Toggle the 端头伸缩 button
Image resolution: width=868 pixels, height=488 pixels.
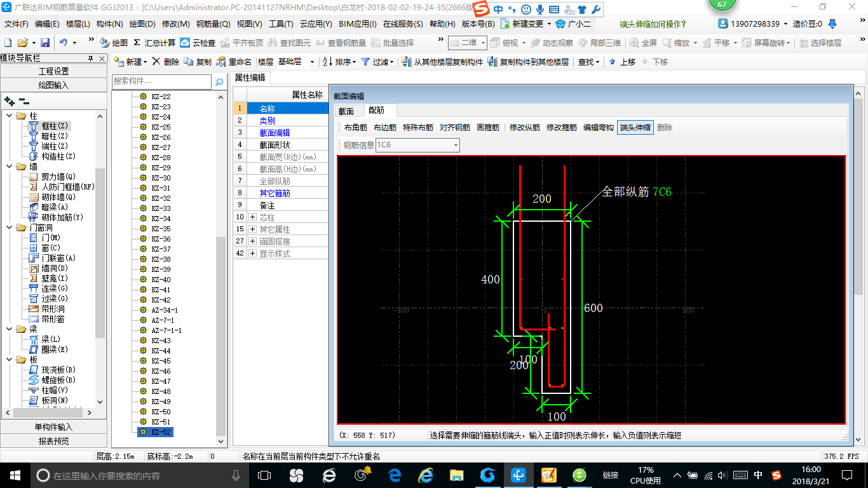tap(635, 128)
